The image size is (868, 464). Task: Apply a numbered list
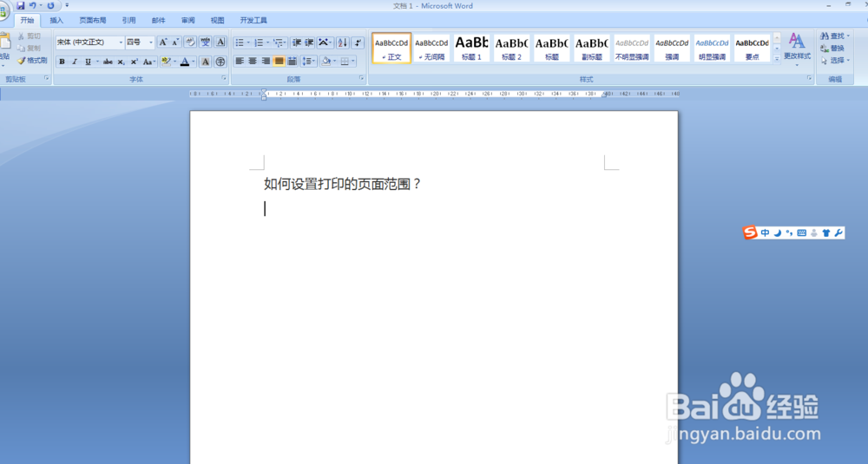coord(259,42)
